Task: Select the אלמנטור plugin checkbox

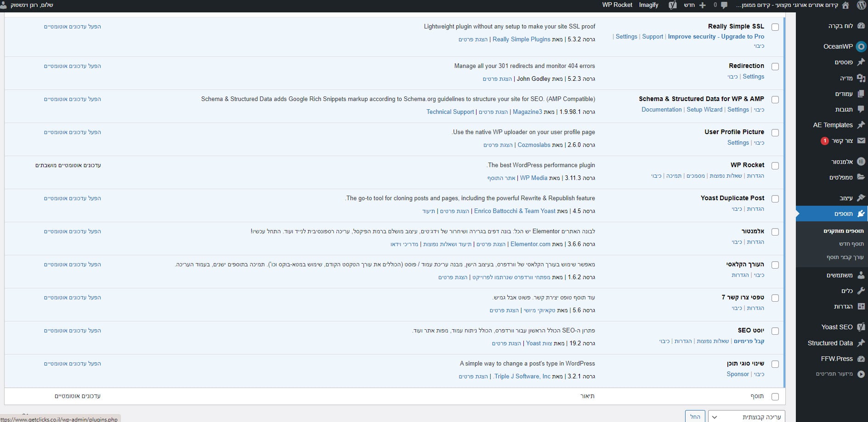Action: [x=775, y=232]
